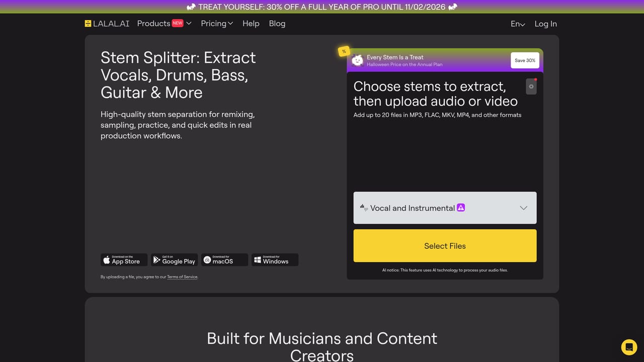The width and height of the screenshot is (644, 362).
Task: Click the "Stem Splitter" main heading
Action: coord(178,75)
